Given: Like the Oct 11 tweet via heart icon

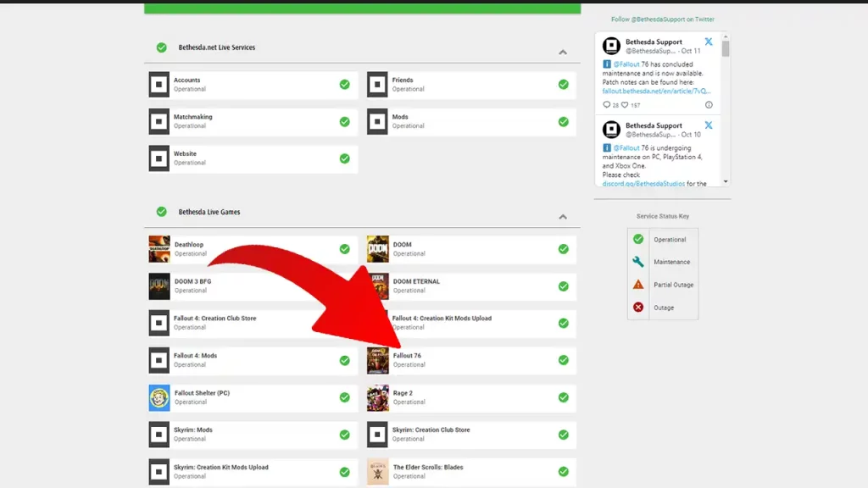Looking at the screenshot, I should coord(625,104).
